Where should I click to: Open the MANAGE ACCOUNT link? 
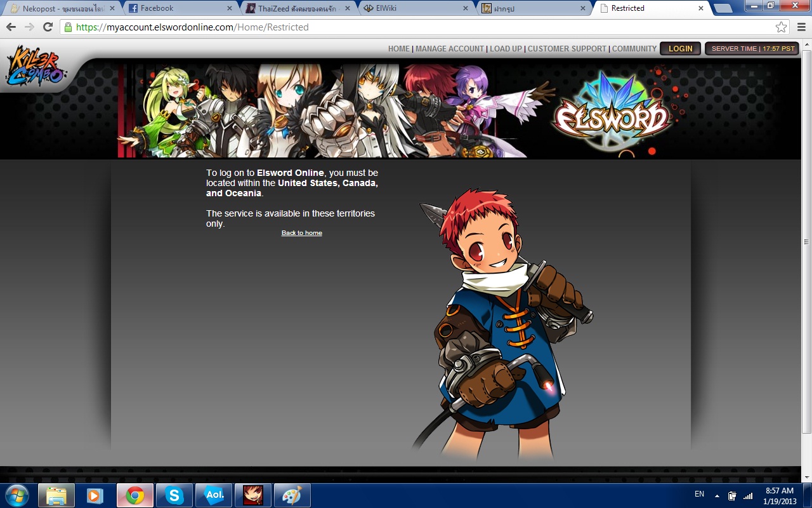(450, 49)
